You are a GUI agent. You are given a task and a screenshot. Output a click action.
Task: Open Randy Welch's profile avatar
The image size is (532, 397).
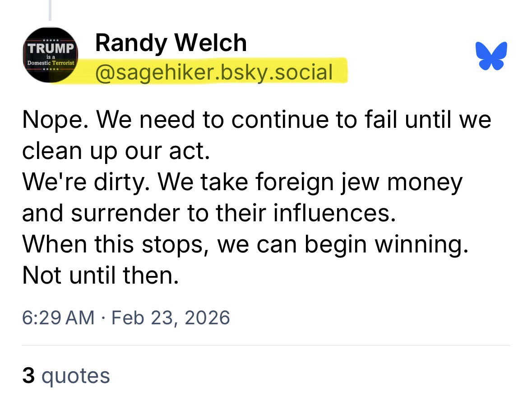[x=51, y=55]
